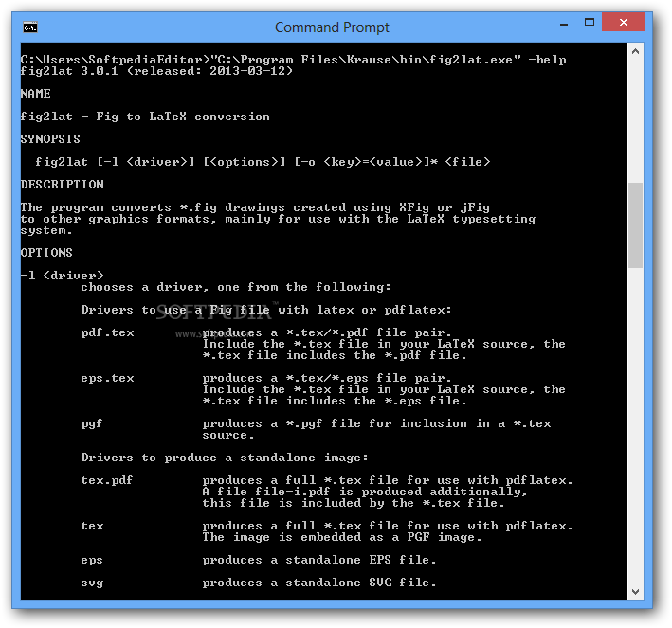The image size is (672, 628).
Task: Click 'A file file-i.pdf is produced additionally,' line
Action: pos(365,492)
